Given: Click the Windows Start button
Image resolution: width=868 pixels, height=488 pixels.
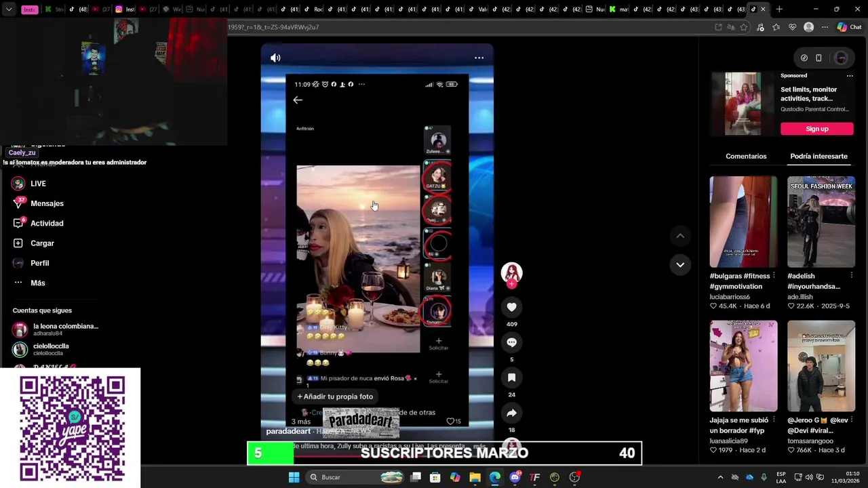Looking at the screenshot, I should [x=294, y=477].
